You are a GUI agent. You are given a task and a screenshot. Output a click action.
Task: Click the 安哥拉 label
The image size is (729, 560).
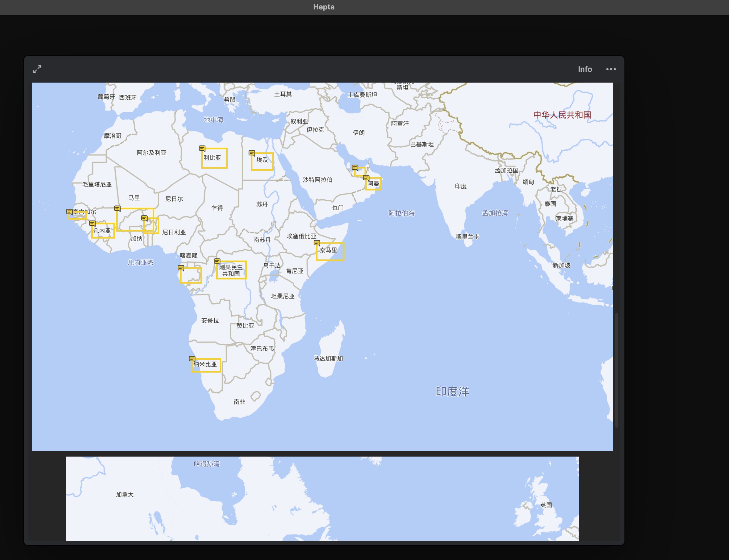[210, 320]
